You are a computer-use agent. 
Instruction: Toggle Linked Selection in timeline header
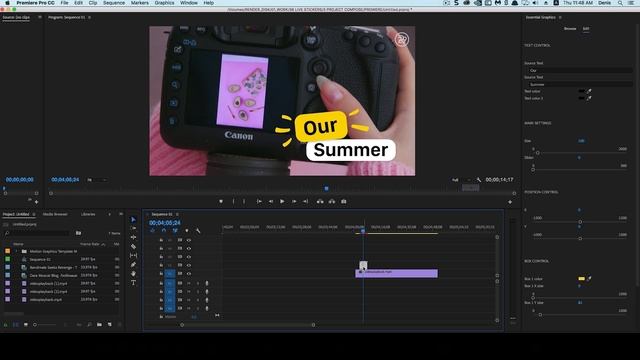[x=175, y=231]
